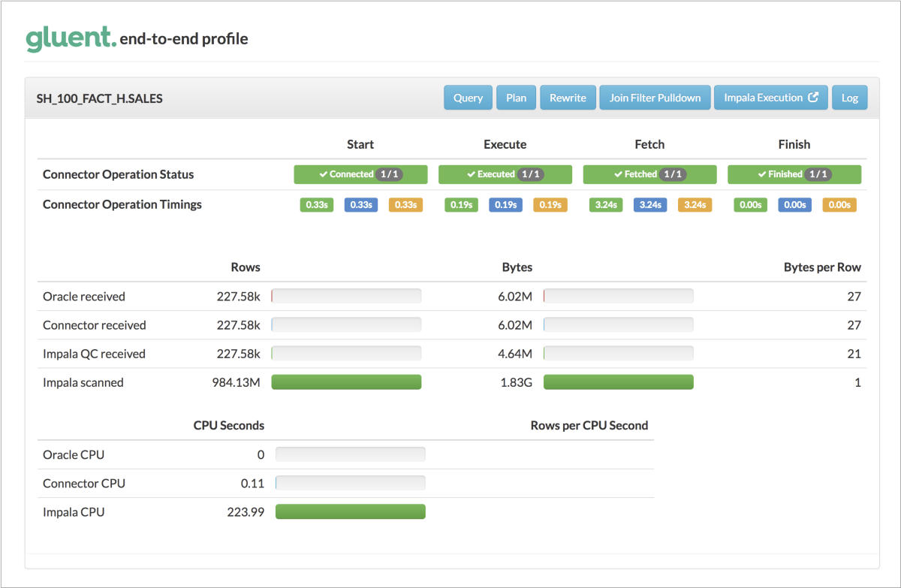Click the Finished 1/1 status badge
The image size is (901, 588).
(x=794, y=174)
